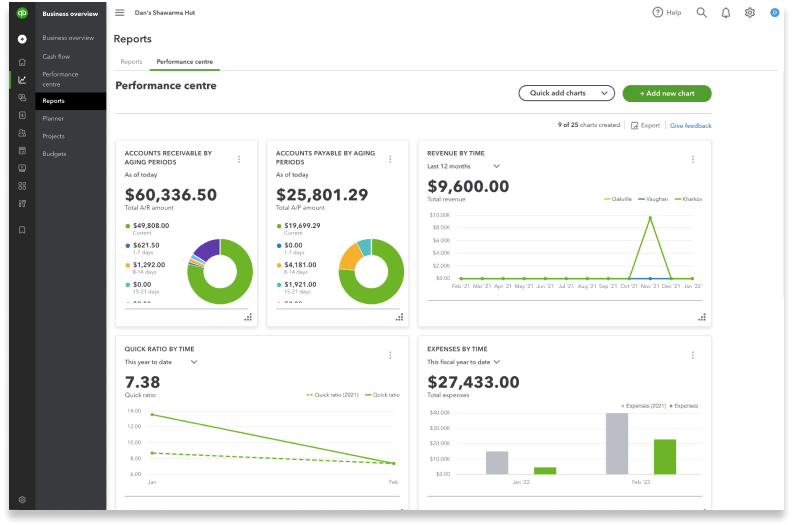Click resize handle on Accounts Receivable card
The height and width of the screenshot is (525, 792).
[248, 317]
